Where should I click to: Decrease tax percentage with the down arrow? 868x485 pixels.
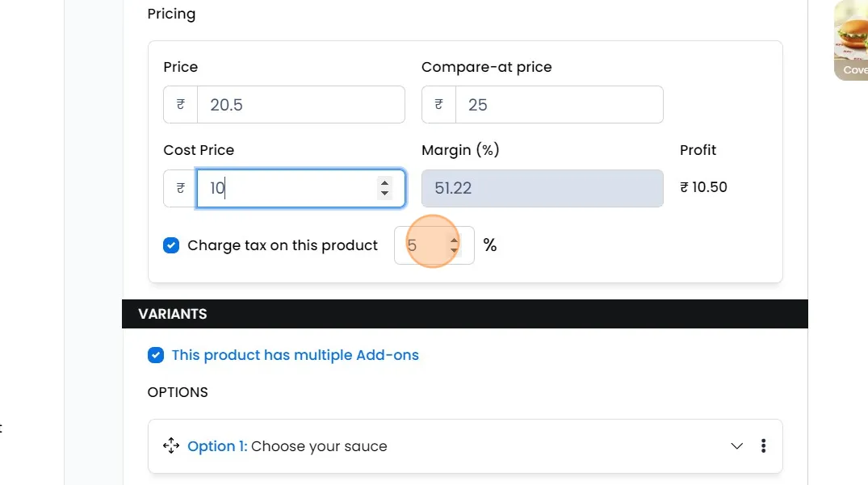(454, 251)
